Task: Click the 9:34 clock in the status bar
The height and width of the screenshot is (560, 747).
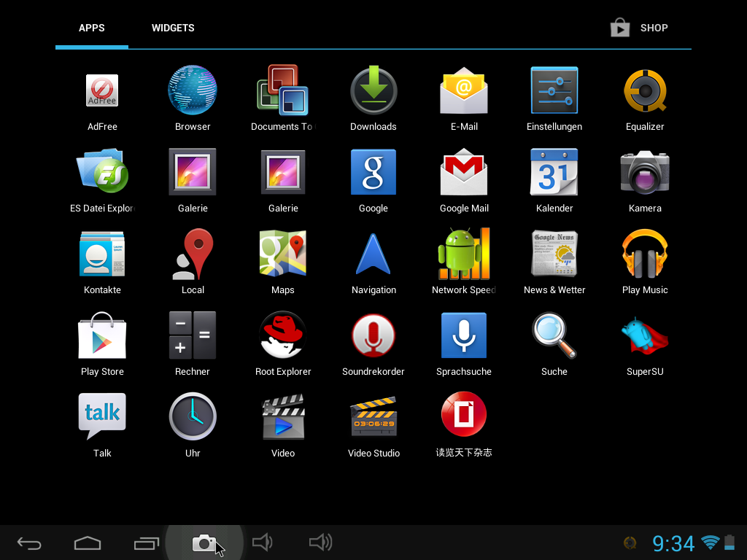Action: [x=673, y=543]
